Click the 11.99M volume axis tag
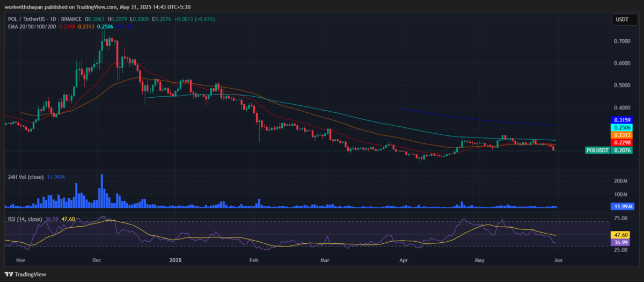The height and width of the screenshot is (282, 644). (623, 206)
